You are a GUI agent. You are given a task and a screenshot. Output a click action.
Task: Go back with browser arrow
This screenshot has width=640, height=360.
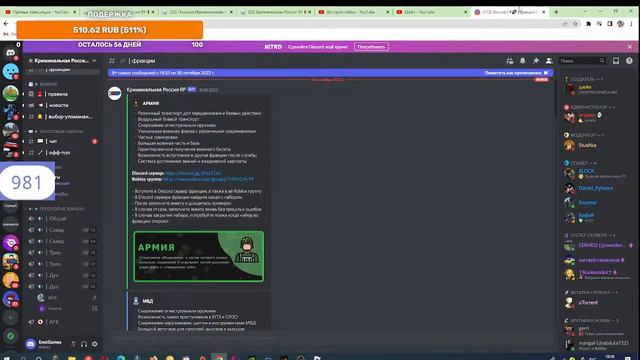click(x=6, y=24)
